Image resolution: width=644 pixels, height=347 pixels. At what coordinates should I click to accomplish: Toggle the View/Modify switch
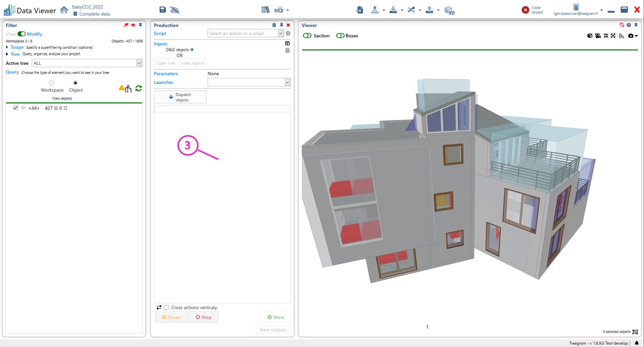pos(21,34)
